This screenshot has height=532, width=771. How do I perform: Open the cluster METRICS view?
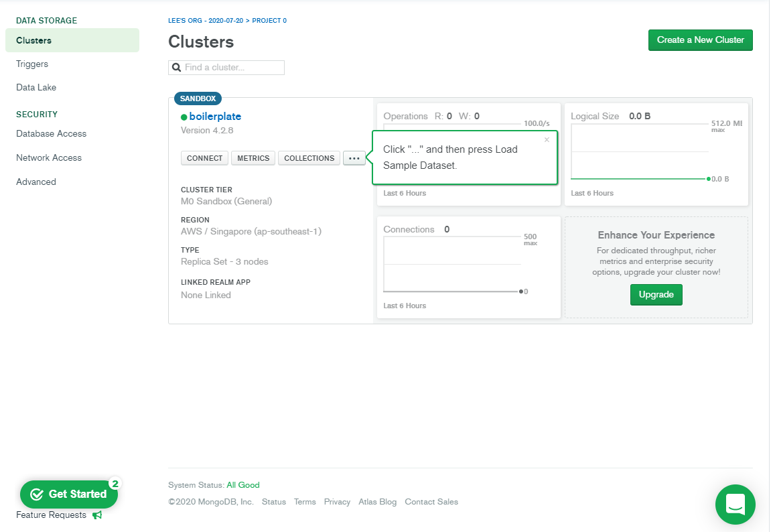point(253,158)
